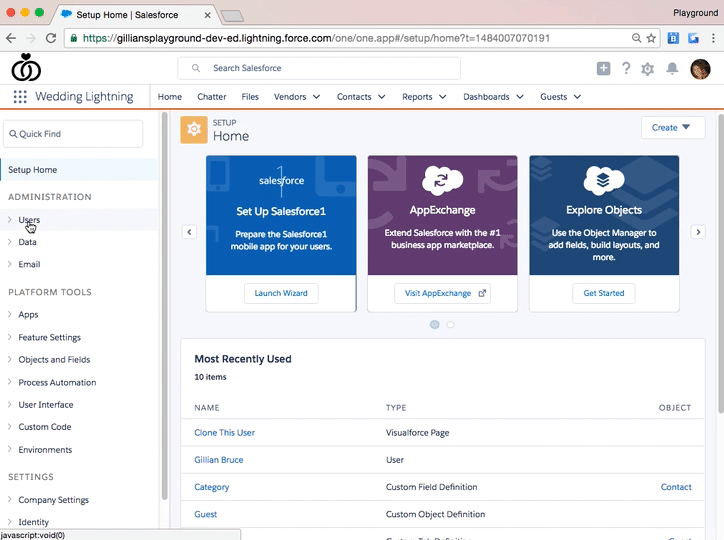The image size is (724, 540).
Task: Open the notifications bell
Action: [672, 69]
